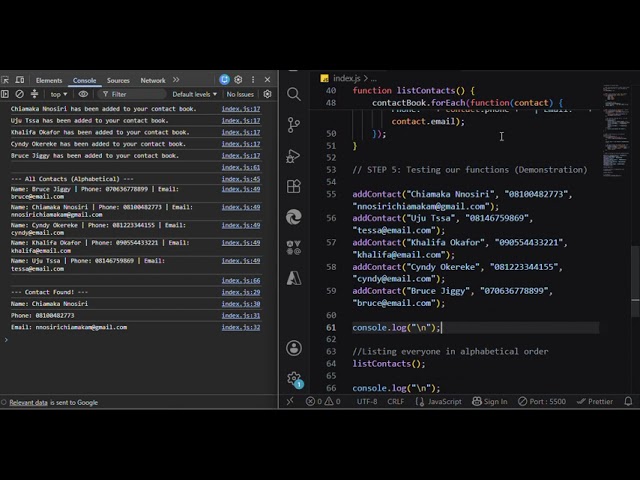Click line number 55 in the gutter
Viewport: 640px width, 480px height.
point(331,194)
